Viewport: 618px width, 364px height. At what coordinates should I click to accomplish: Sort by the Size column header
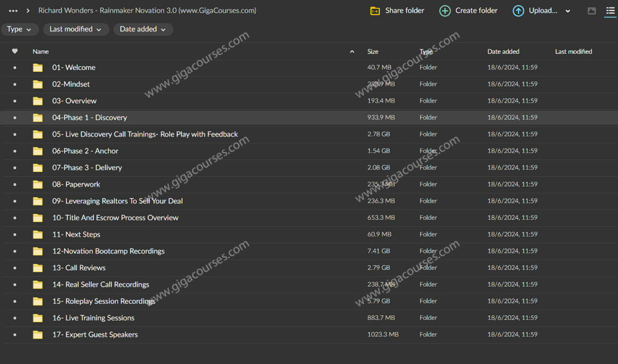tap(373, 51)
